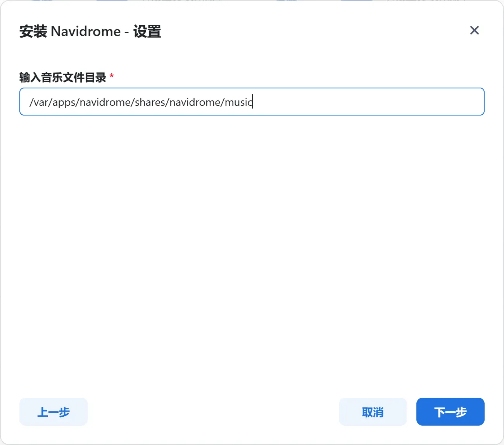Close the Navidrome install dialog

tap(474, 30)
